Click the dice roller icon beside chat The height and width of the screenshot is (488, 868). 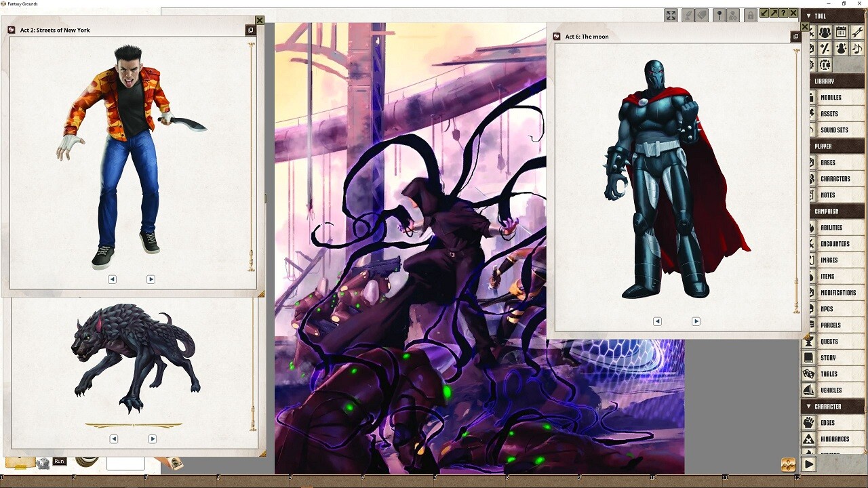point(43,464)
